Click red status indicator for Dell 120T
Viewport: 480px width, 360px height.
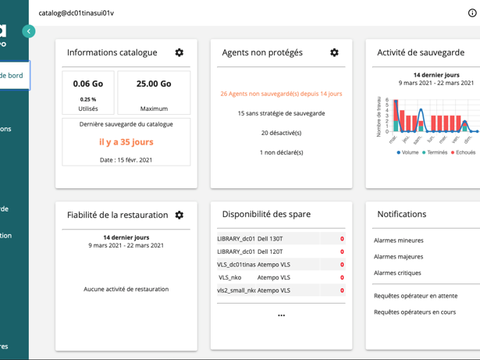pos(342,252)
